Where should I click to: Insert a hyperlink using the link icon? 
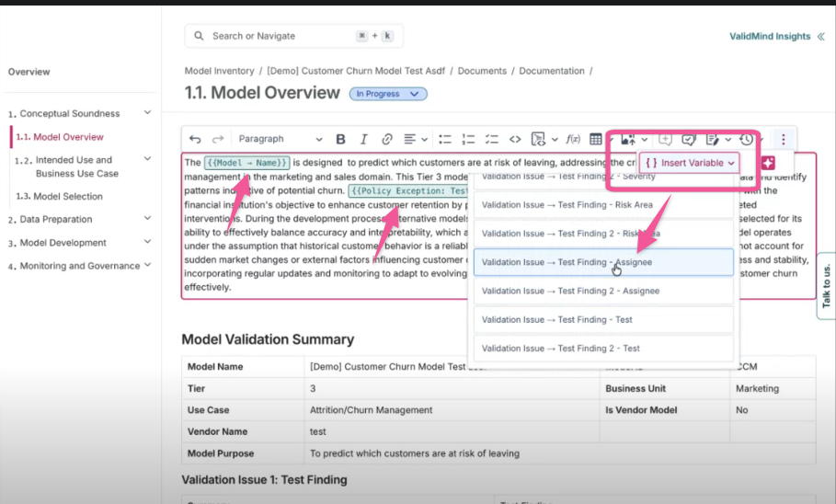pos(387,139)
